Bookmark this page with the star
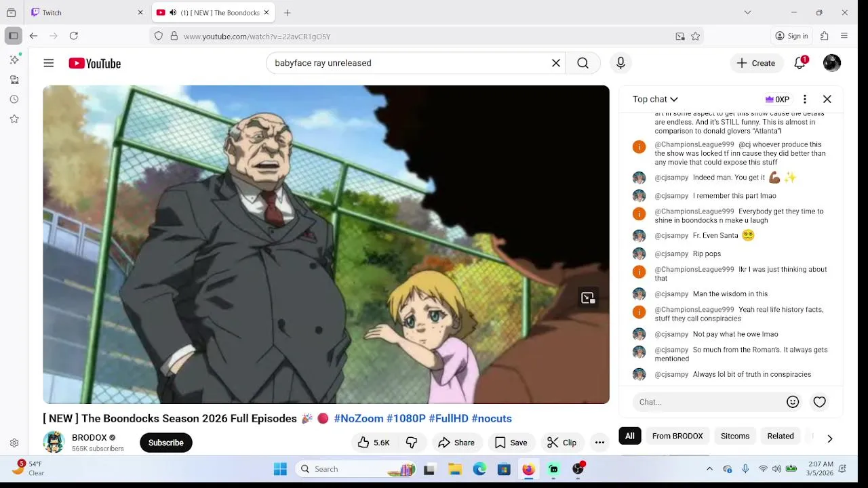Screen dimensions: 868x488 point(695,37)
